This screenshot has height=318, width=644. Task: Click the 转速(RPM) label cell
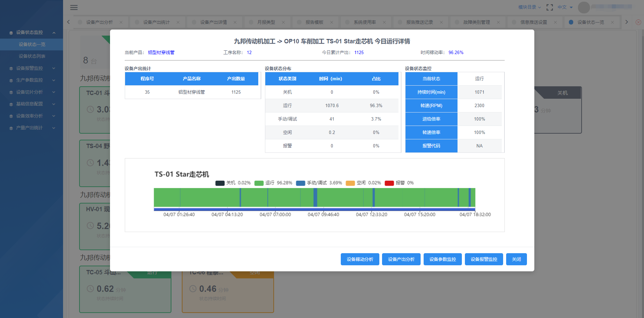point(431,105)
